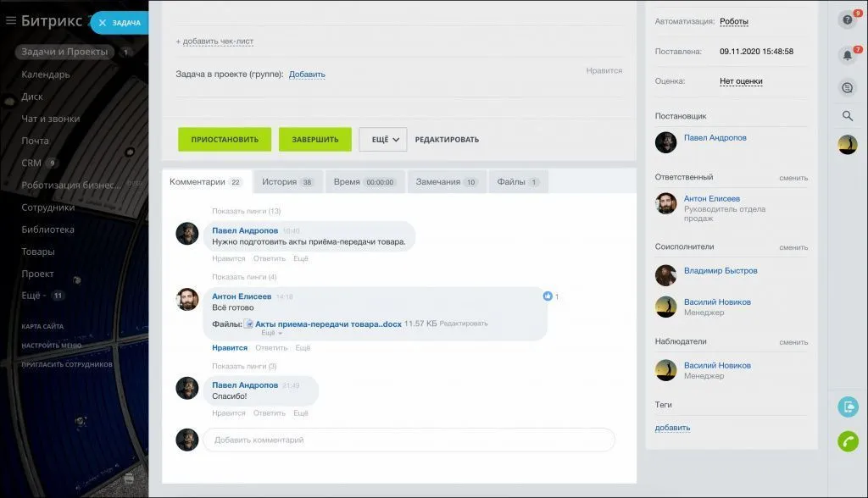Open the teal mobile app icon in right sidebar
The width and height of the screenshot is (868, 498).
[848, 407]
